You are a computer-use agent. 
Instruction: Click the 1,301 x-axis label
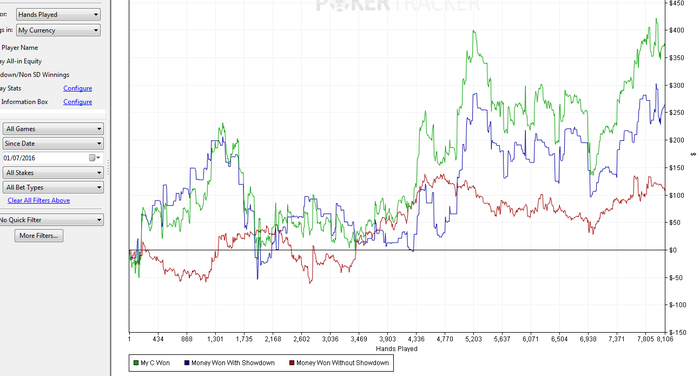215,339
